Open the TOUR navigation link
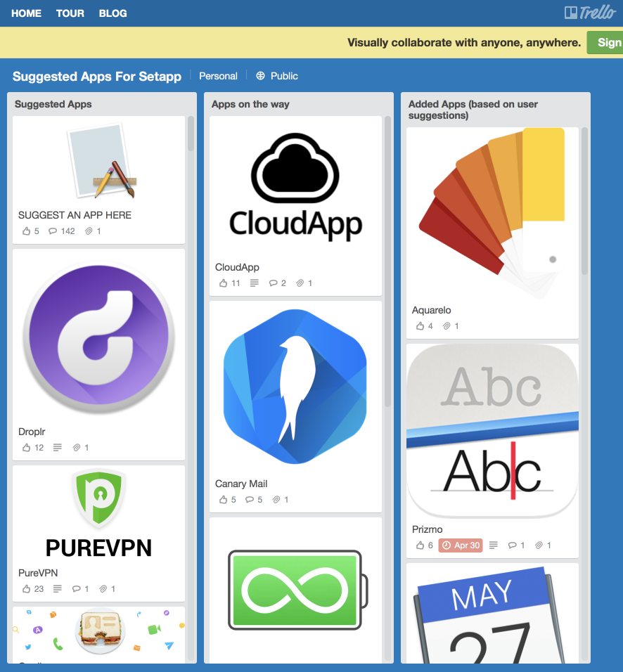 click(x=70, y=13)
